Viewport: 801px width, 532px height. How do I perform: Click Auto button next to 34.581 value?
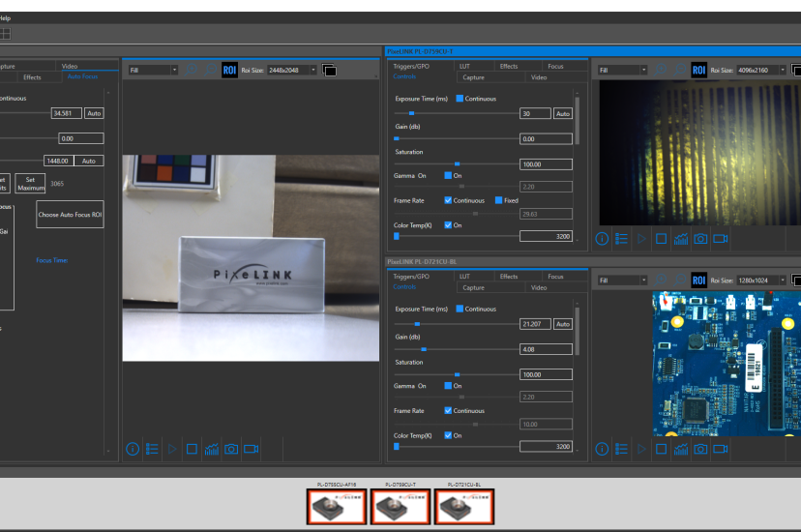pyautogui.click(x=94, y=113)
